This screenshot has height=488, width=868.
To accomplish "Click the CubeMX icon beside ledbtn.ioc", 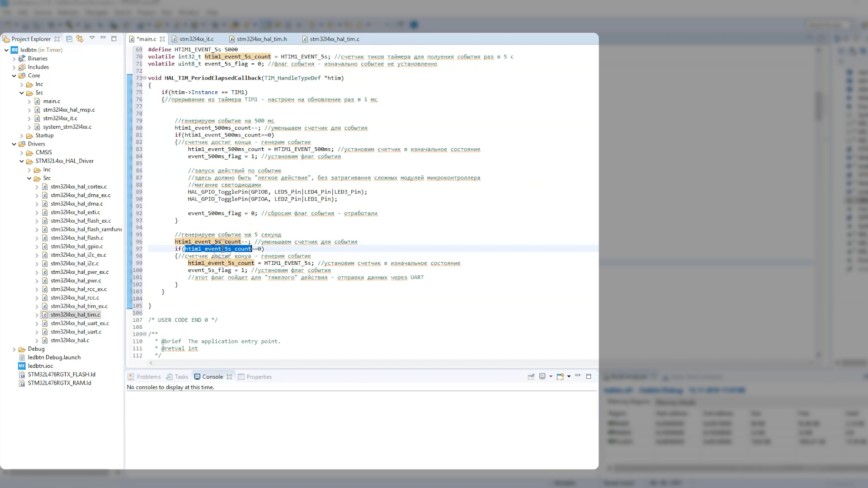I will (22, 366).
